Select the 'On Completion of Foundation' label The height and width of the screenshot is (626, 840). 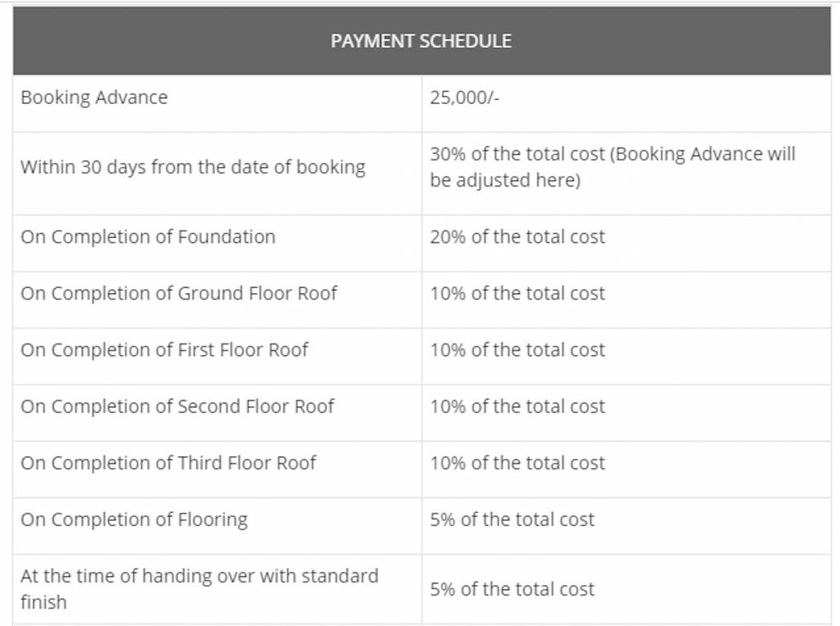(148, 237)
